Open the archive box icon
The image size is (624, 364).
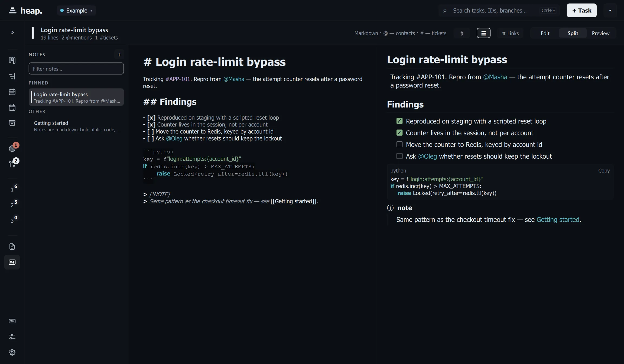tap(12, 123)
